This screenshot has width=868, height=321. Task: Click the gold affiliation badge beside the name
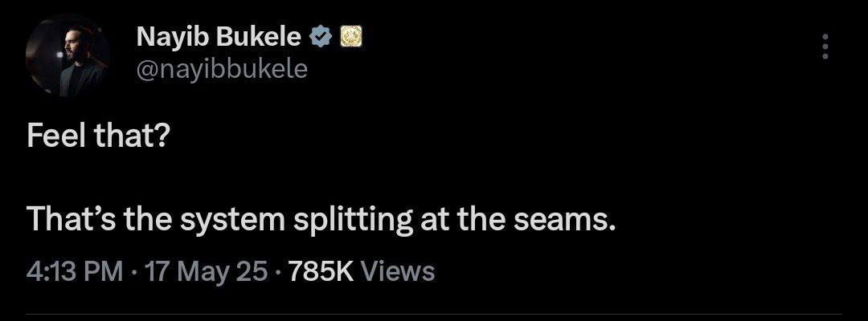click(x=350, y=36)
